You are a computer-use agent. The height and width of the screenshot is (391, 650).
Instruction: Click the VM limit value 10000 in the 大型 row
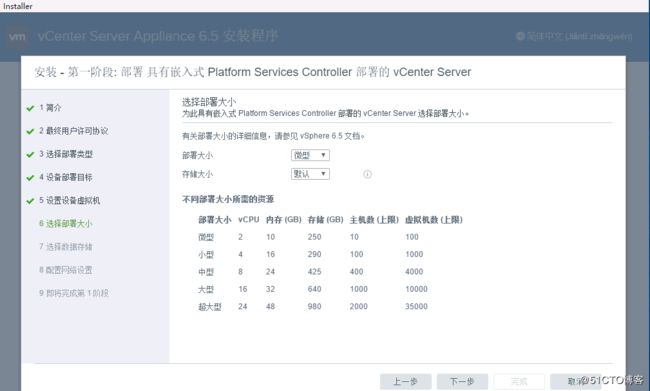tap(416, 289)
